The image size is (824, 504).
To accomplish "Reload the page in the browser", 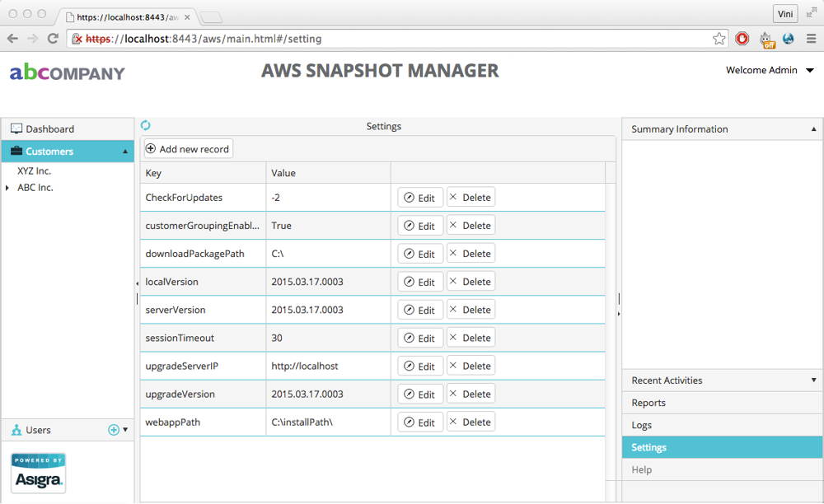I will (x=53, y=38).
